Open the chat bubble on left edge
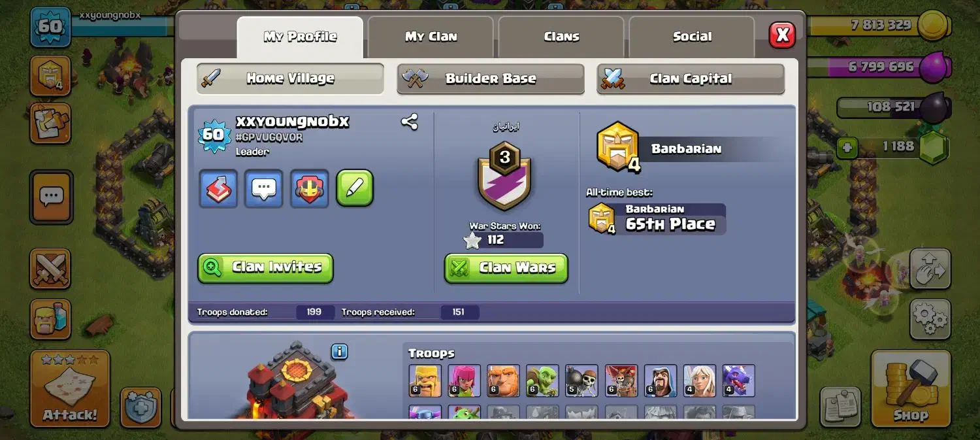 [51, 196]
